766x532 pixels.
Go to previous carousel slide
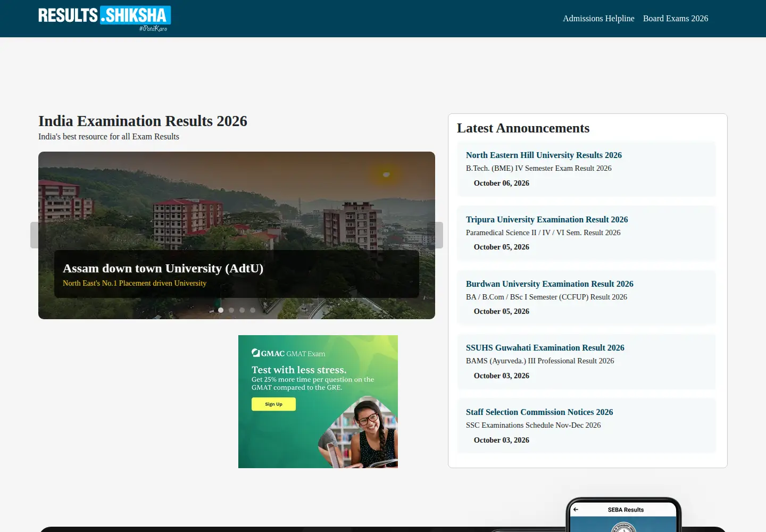[35, 235]
